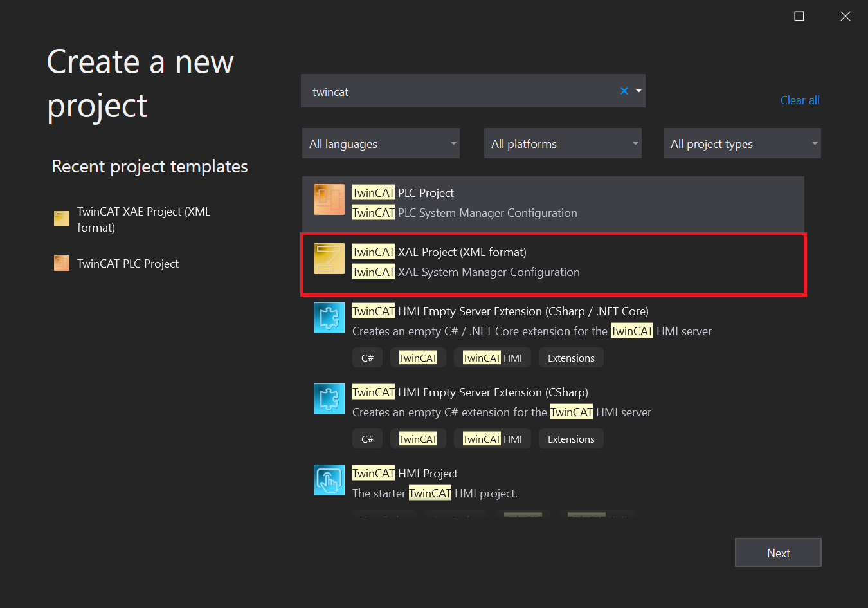Select recent template TwinCAT PLC Project
This screenshot has height=608, width=868.
click(x=128, y=264)
